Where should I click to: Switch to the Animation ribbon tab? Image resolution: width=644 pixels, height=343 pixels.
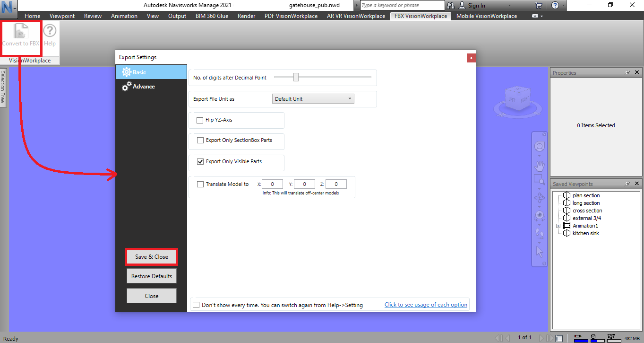(124, 16)
